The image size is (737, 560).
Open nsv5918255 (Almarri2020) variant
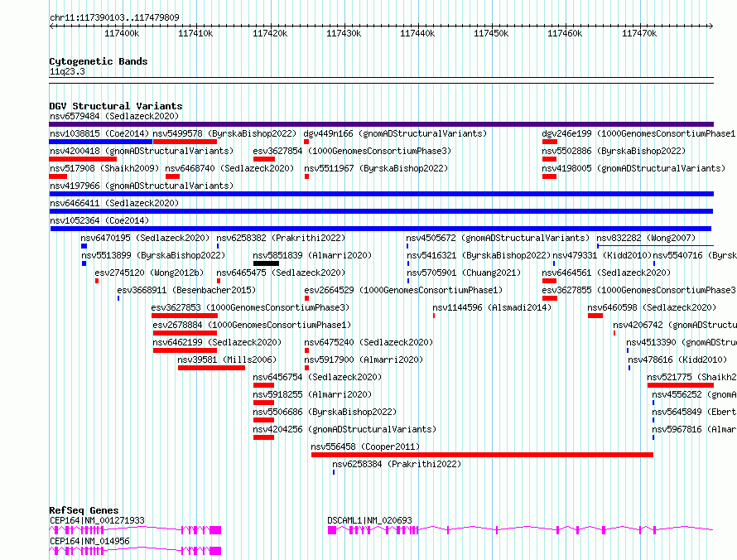pos(312,394)
